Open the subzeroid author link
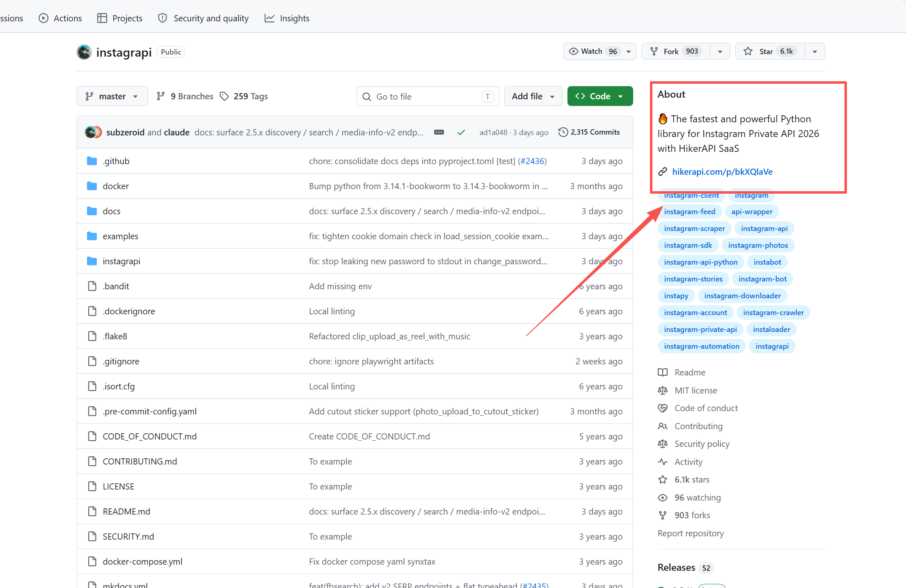This screenshot has width=906, height=588. pyautogui.click(x=125, y=132)
